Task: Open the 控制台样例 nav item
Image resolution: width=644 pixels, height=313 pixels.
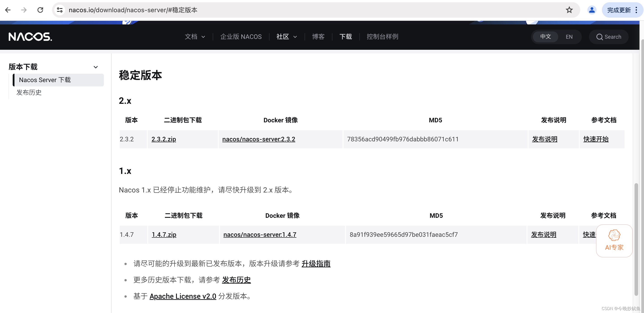Action: point(382,37)
